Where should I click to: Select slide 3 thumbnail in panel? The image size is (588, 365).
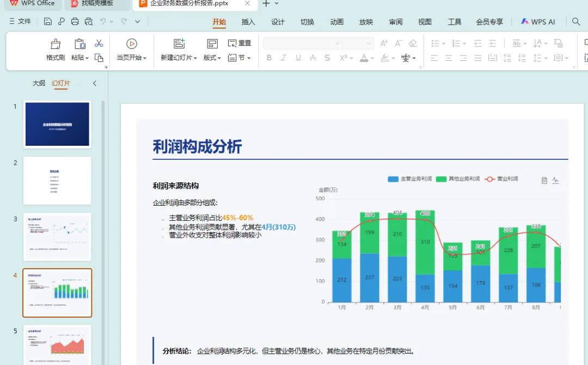pos(57,236)
